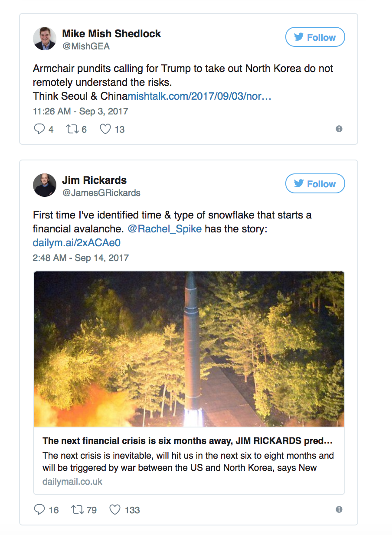Open the Daily Mail financial crisis headline
This screenshot has width=392, height=535.
click(x=187, y=441)
